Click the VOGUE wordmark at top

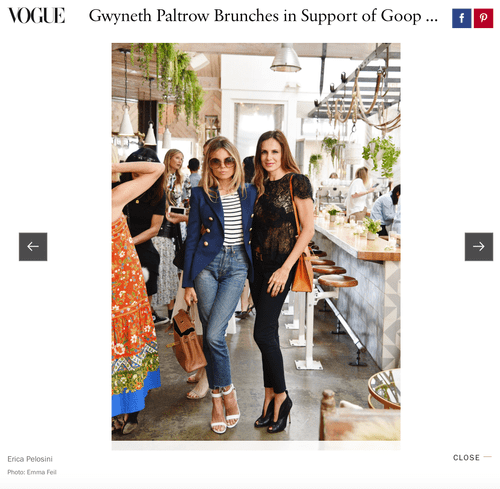tap(36, 16)
